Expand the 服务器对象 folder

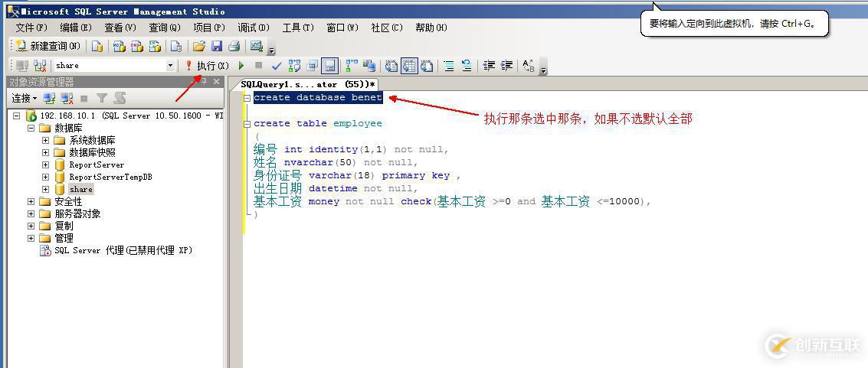coord(31,214)
